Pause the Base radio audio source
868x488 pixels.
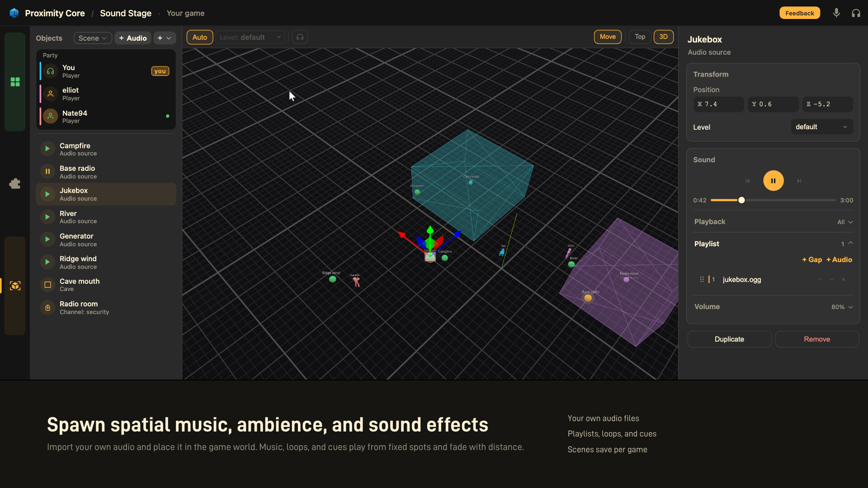(47, 171)
